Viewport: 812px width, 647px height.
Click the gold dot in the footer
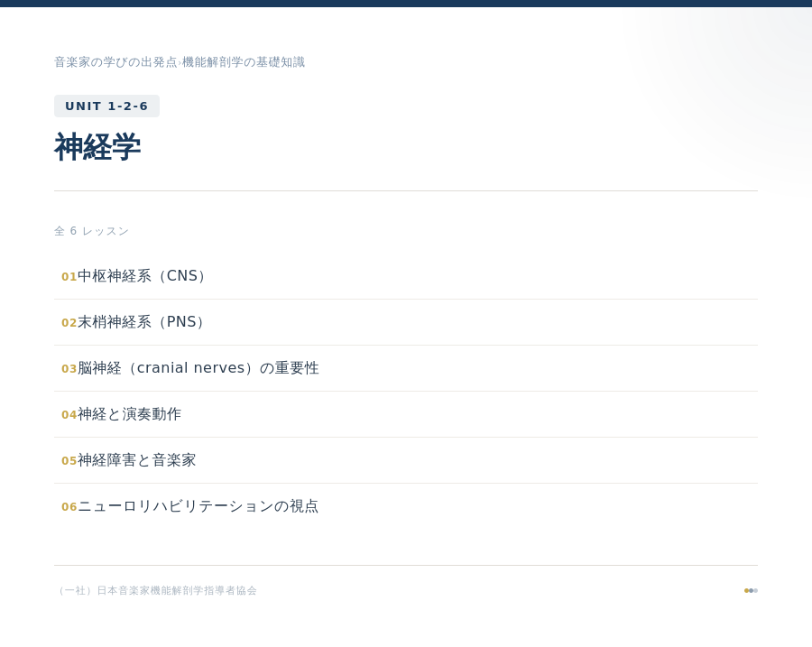click(746, 590)
